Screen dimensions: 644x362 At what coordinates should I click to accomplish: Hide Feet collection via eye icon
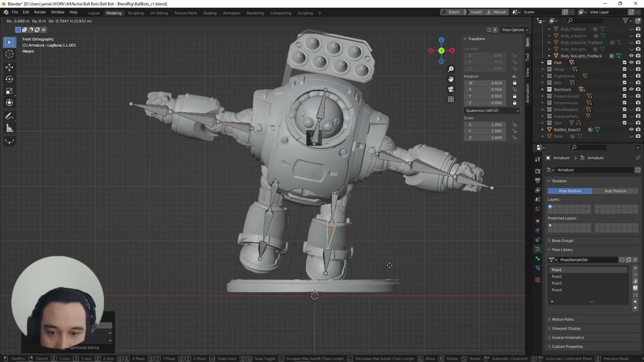[631, 62]
